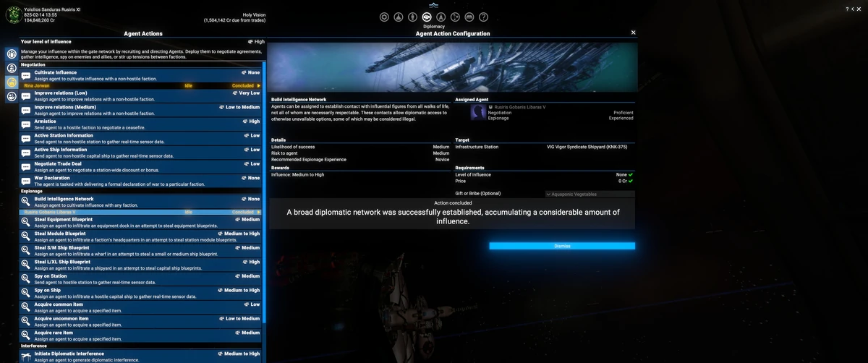Click 'Your level of influence' header row
This screenshot has height=363, width=868.
tap(142, 41)
